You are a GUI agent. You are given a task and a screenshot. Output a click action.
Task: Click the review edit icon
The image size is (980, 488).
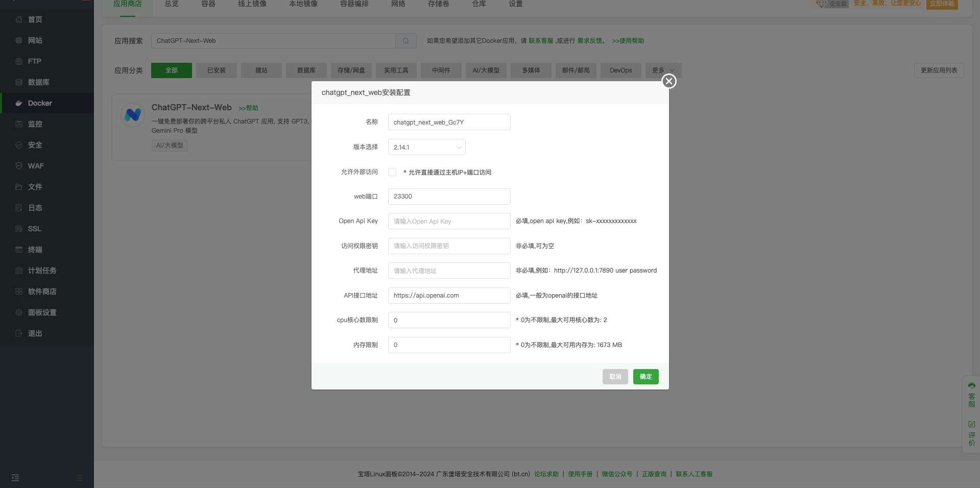(x=971, y=424)
